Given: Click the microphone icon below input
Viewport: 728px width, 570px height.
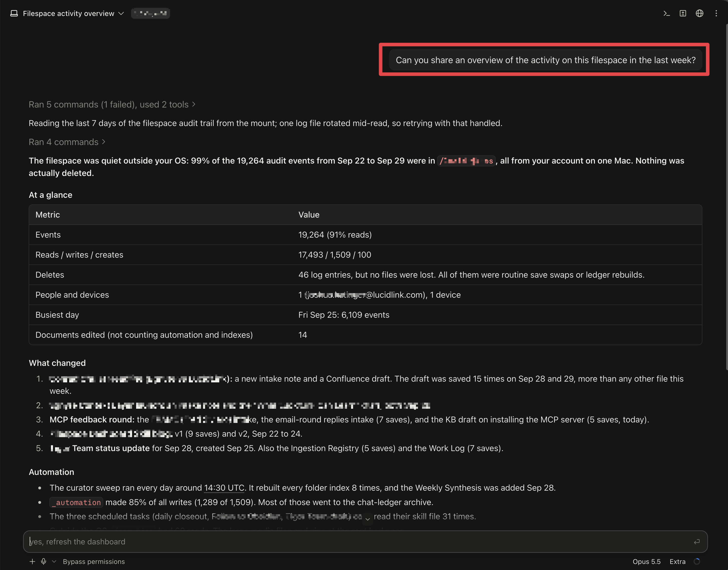Looking at the screenshot, I should point(43,562).
